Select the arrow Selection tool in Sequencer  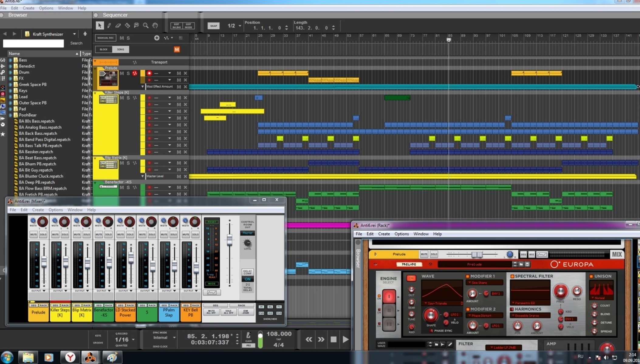pyautogui.click(x=100, y=25)
